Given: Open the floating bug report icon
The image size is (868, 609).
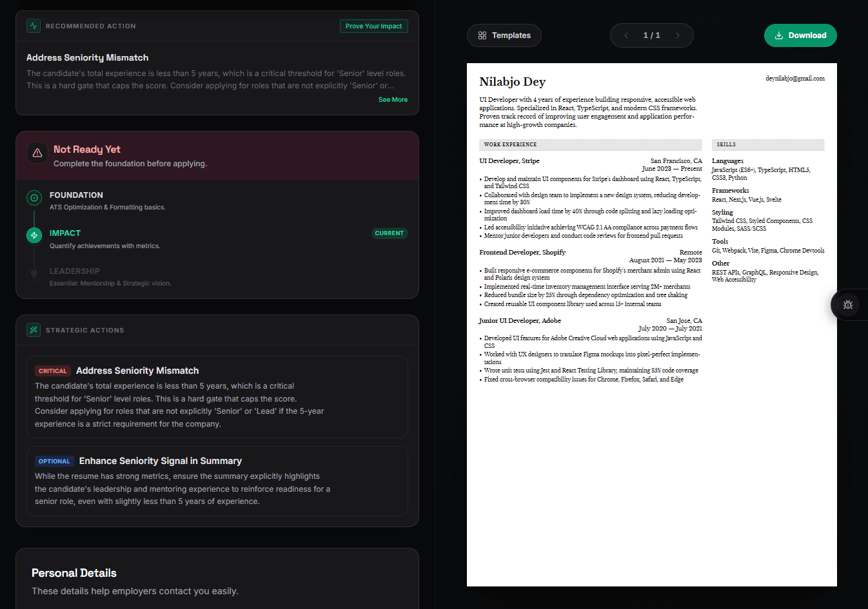Looking at the screenshot, I should pos(847,305).
